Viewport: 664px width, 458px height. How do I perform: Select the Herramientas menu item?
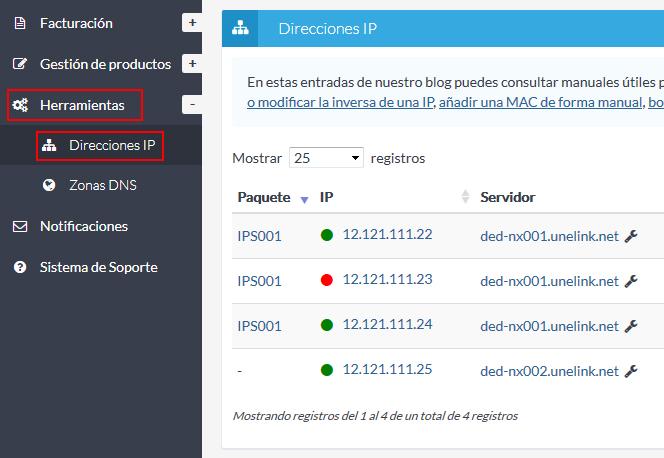(x=82, y=105)
